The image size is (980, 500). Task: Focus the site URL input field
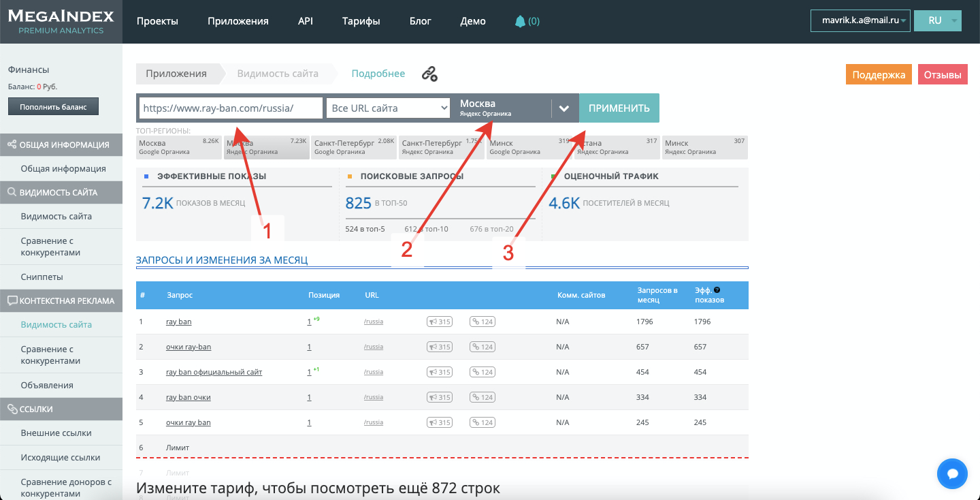coord(231,108)
